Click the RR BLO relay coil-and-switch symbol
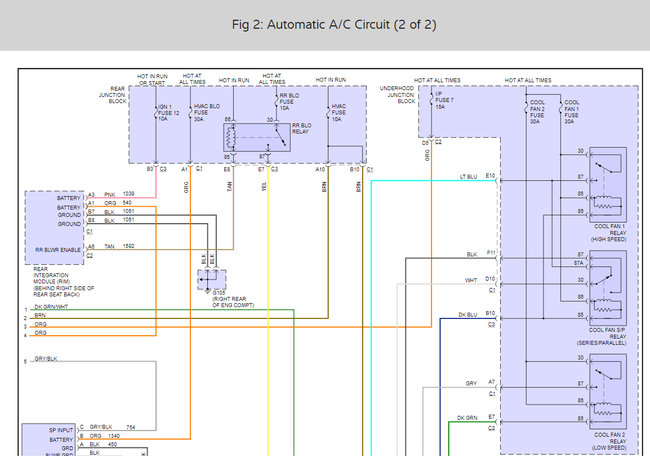Screen dimensions: 650x475 [257, 137]
